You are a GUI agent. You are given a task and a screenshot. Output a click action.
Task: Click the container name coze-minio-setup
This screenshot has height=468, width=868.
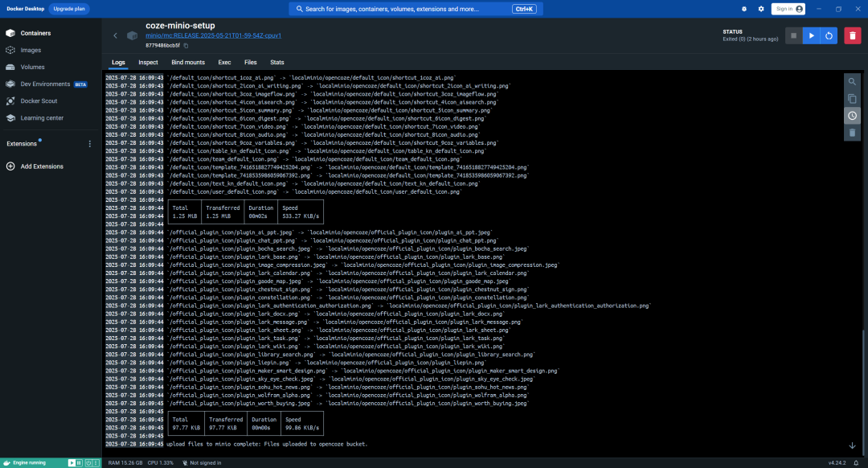pos(180,26)
